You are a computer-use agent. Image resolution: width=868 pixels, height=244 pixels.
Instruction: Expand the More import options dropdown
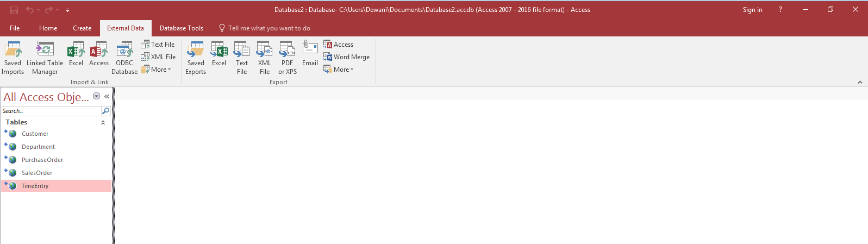click(156, 70)
